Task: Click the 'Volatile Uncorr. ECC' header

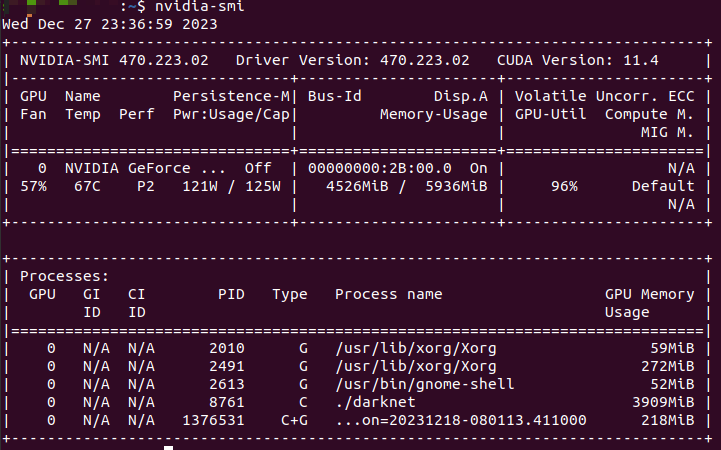Action: coord(605,97)
